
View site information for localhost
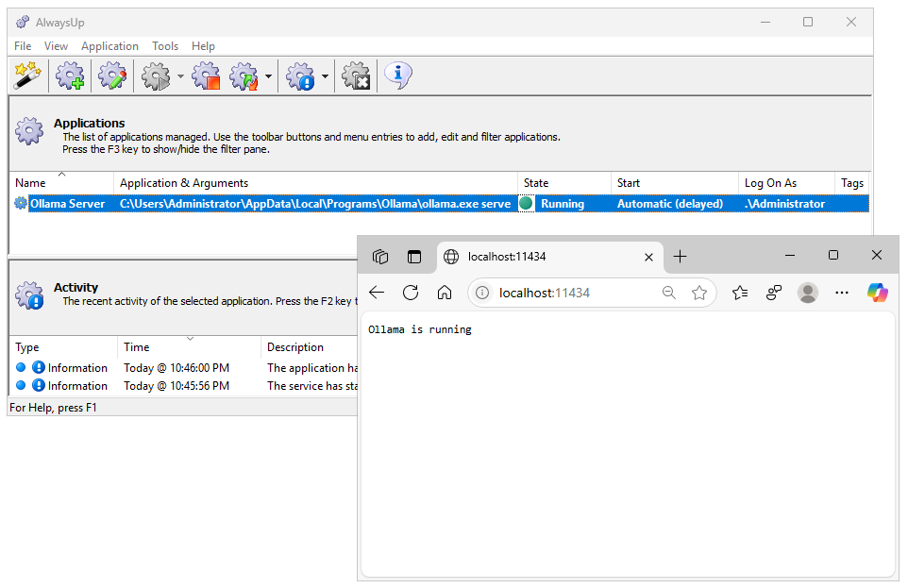coord(481,294)
